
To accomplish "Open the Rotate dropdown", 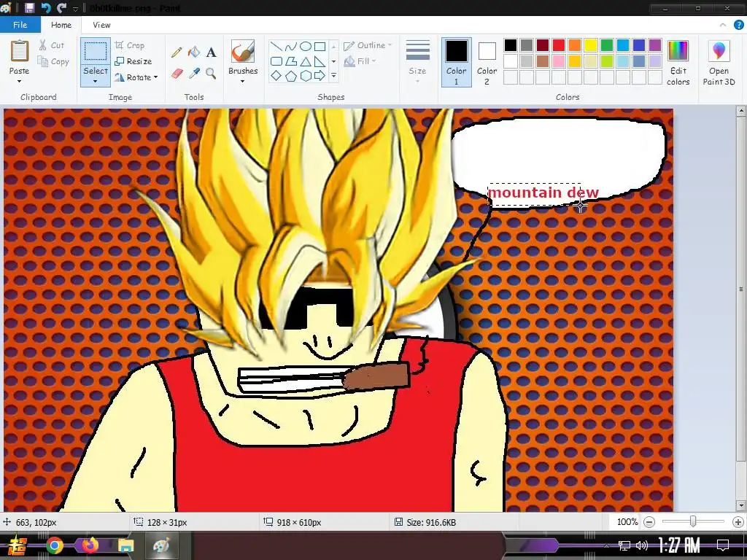I will coord(136,77).
